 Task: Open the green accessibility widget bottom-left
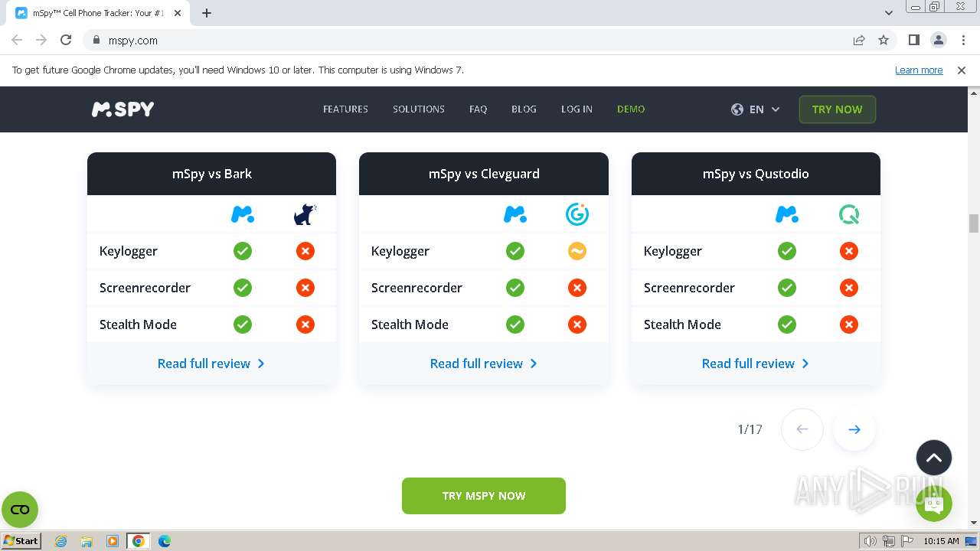pos(20,510)
